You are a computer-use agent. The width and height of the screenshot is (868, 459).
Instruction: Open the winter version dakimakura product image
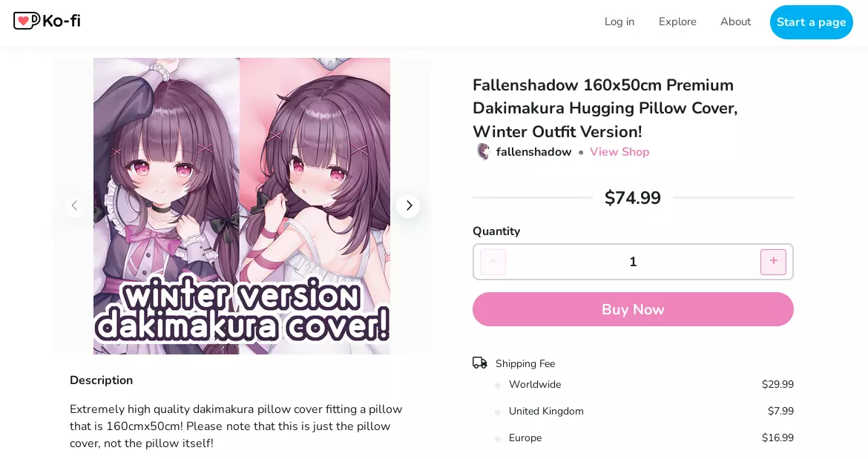point(242,205)
